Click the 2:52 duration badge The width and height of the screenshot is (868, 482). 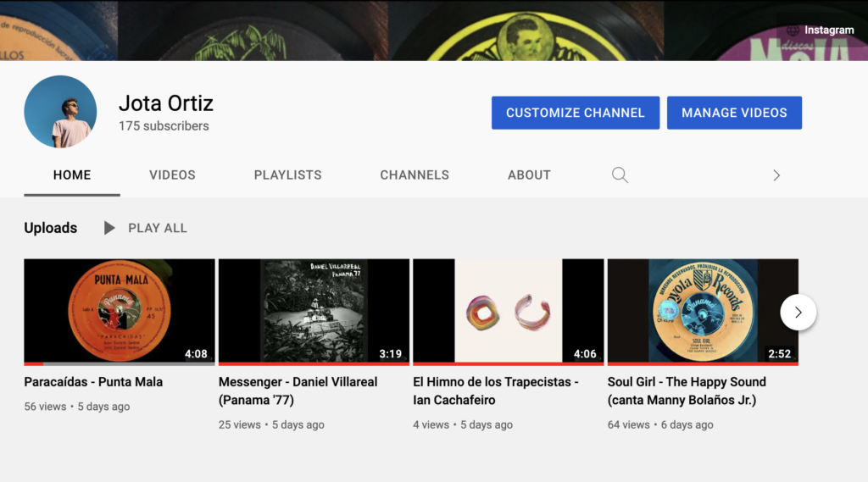(x=780, y=353)
